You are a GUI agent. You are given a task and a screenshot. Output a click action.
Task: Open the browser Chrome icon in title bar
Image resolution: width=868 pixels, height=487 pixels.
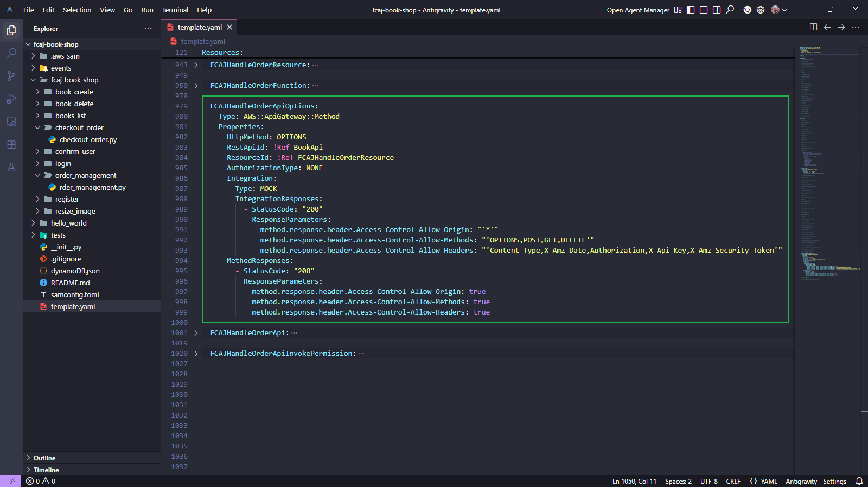(x=748, y=10)
